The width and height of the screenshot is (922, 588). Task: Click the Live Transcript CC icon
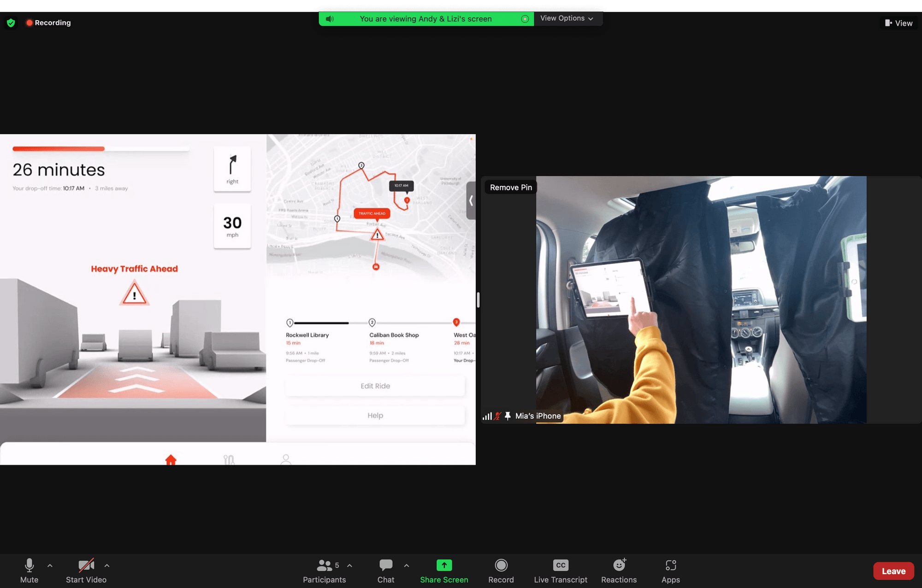560,565
